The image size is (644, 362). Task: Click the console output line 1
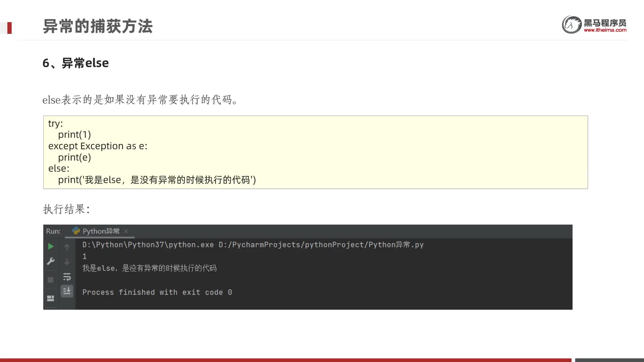tap(85, 256)
